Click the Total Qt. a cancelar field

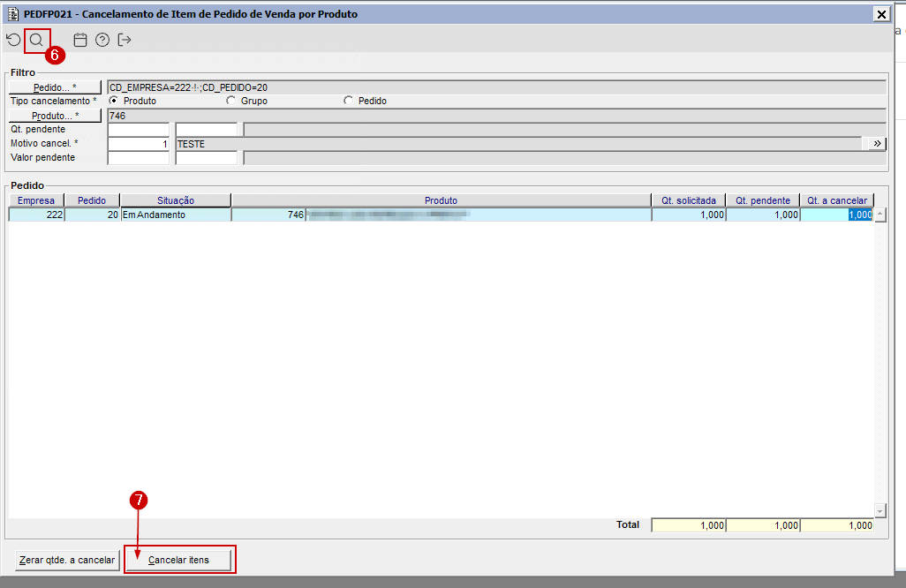pos(836,525)
